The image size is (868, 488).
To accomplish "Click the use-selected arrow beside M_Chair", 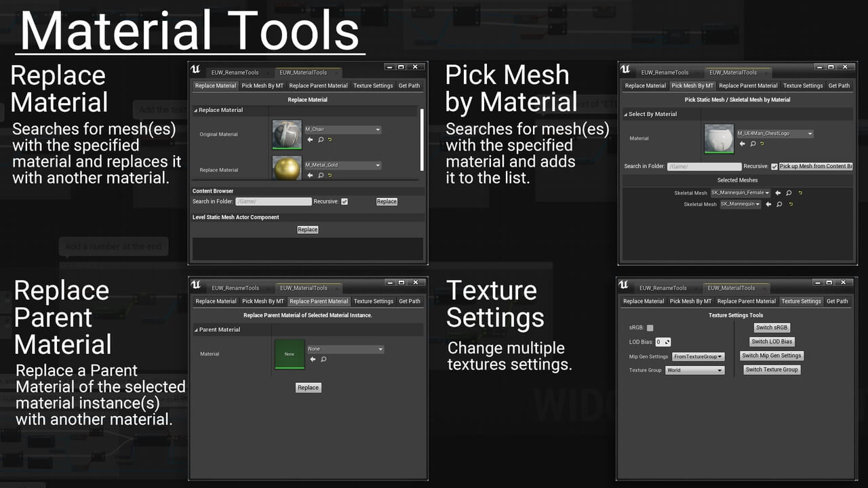I will click(311, 140).
